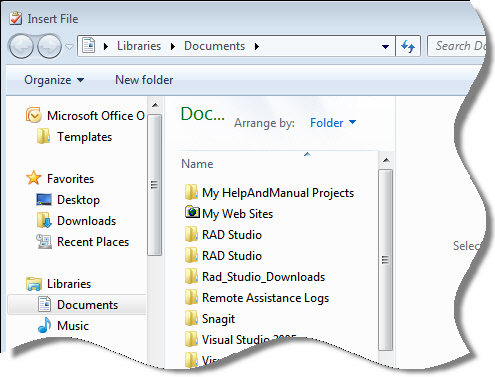Open the recent pages dropdown arrow
Image resolution: width=495 pixels, height=377 pixels.
tap(69, 47)
